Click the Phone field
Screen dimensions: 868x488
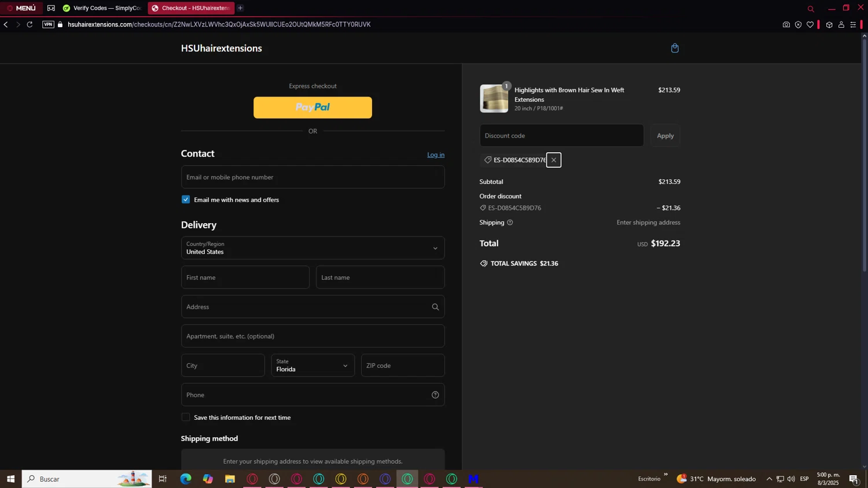coord(312,395)
